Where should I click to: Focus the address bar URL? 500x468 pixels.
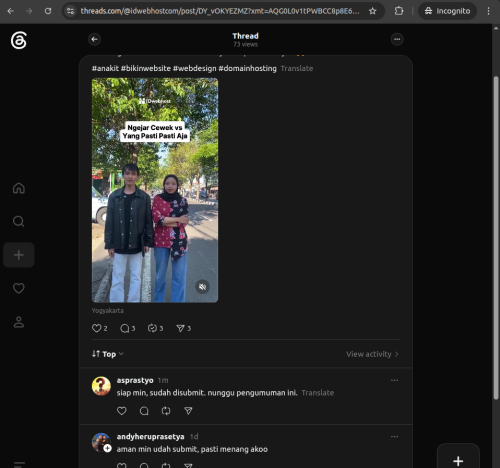(220, 11)
